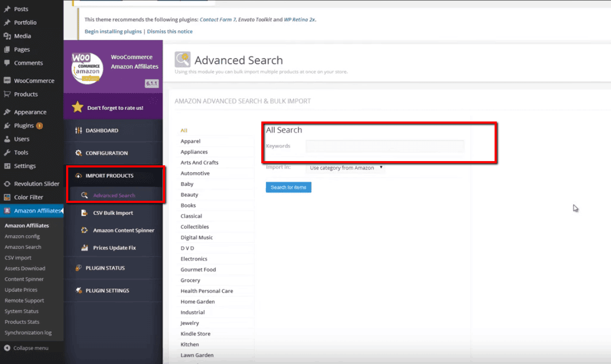
Task: Select the Apparel category
Action: 190,141
